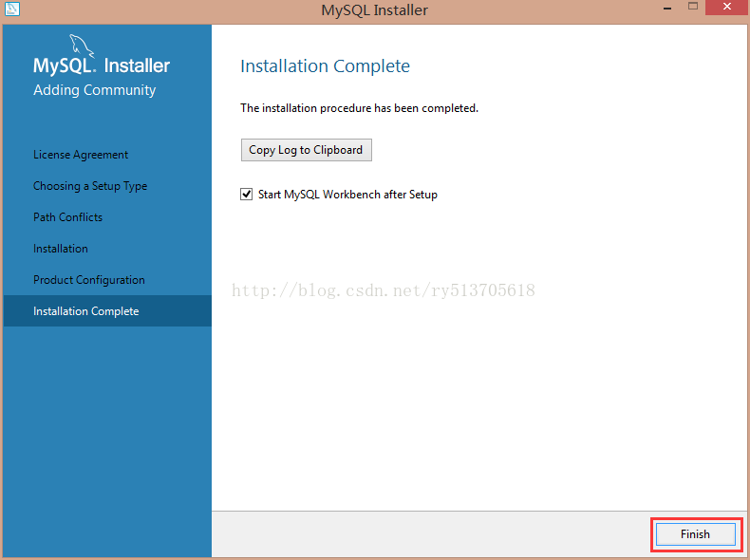Uncheck Start MySQL Workbench after Setup

click(246, 195)
